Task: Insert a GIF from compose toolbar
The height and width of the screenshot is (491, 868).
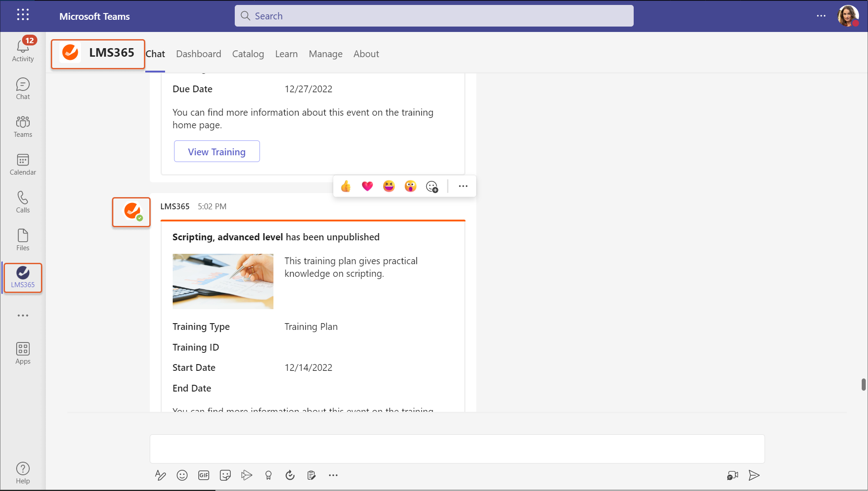Action: pyautogui.click(x=204, y=475)
